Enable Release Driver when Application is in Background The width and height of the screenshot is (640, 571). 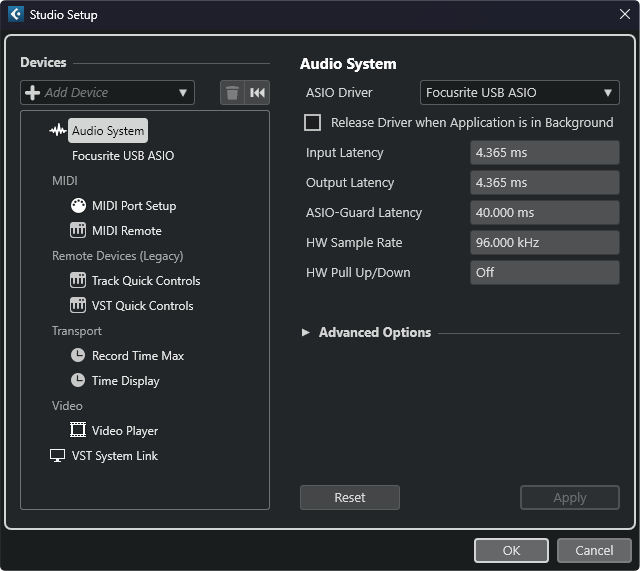(312, 122)
